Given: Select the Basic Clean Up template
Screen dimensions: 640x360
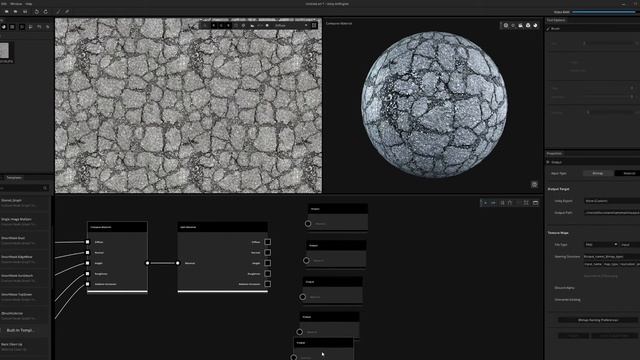Looking at the screenshot, I should [25, 347].
